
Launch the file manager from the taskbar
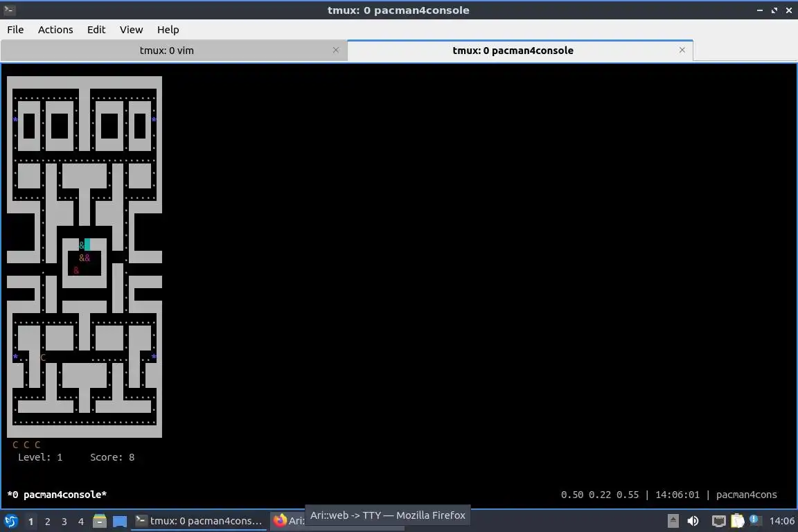pyautogui.click(x=100, y=521)
